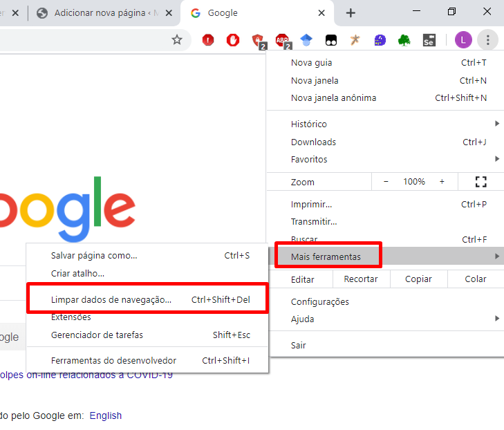
Task: Click 'Copiar' in the edit row
Action: pyautogui.click(x=418, y=279)
